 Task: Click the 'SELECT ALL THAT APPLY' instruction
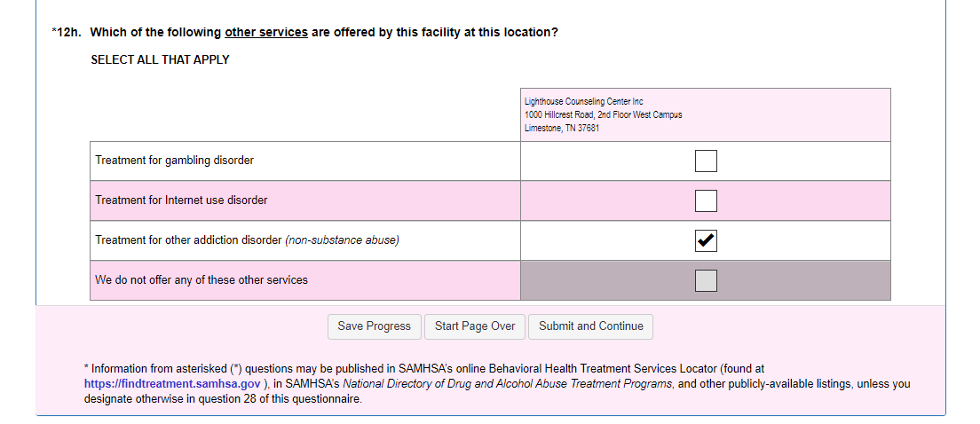pyautogui.click(x=160, y=59)
